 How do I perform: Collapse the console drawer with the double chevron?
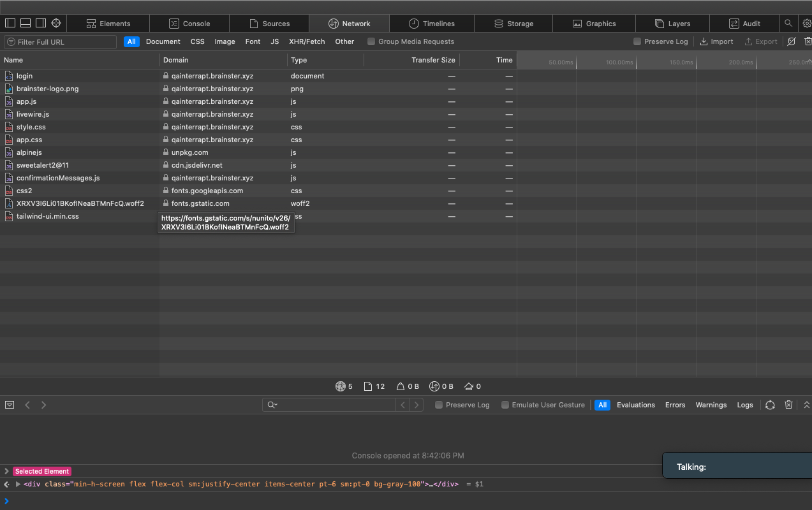806,405
